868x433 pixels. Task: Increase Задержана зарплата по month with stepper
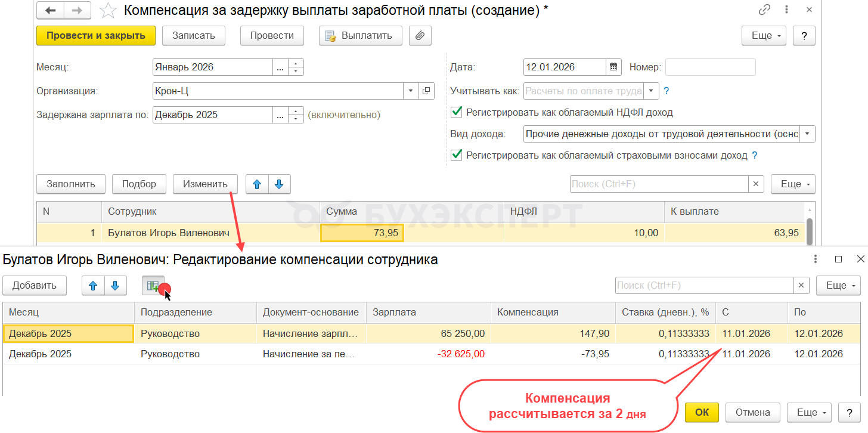pos(296,111)
